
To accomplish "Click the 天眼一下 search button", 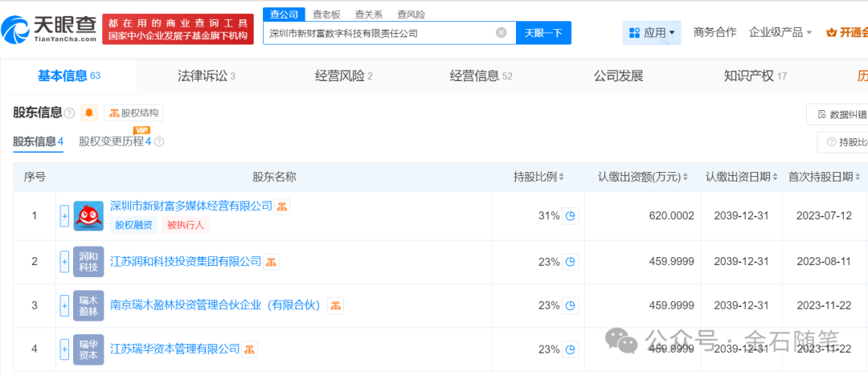I will [543, 33].
